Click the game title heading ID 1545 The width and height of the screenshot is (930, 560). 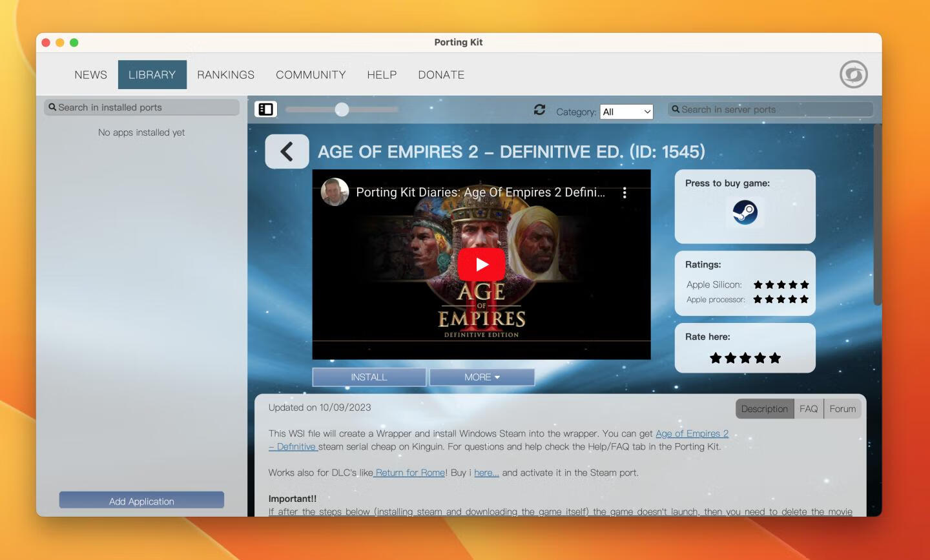pyautogui.click(x=511, y=152)
